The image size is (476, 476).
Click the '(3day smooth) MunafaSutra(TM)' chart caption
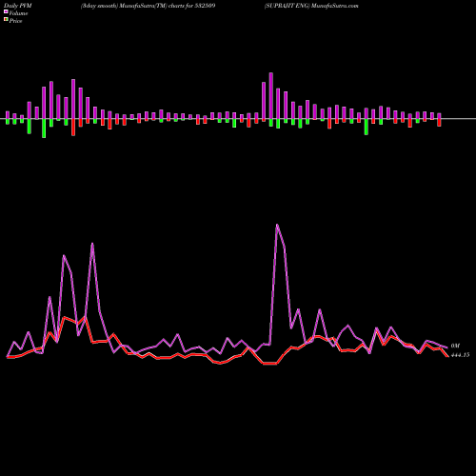coord(124,6)
